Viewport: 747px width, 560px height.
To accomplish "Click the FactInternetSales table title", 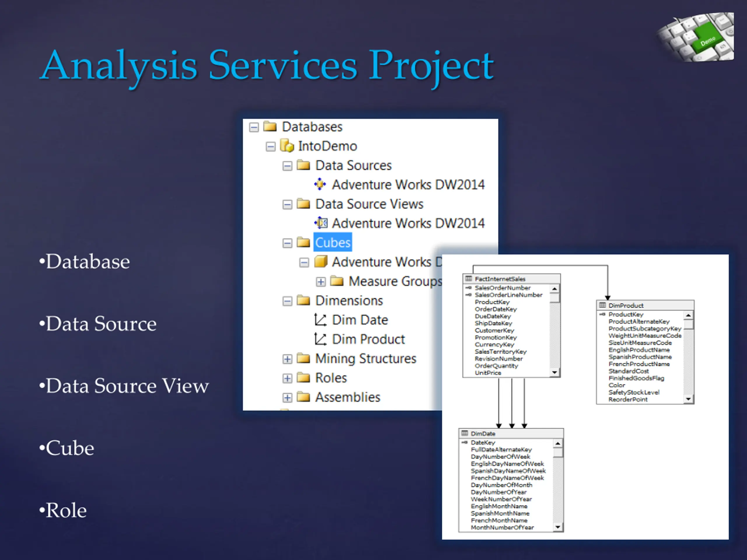I will tap(500, 279).
